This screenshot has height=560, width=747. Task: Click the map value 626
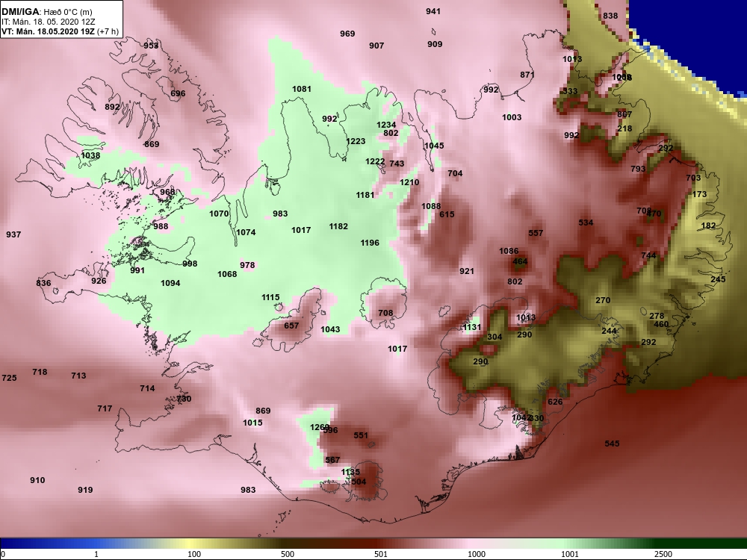coord(555,402)
